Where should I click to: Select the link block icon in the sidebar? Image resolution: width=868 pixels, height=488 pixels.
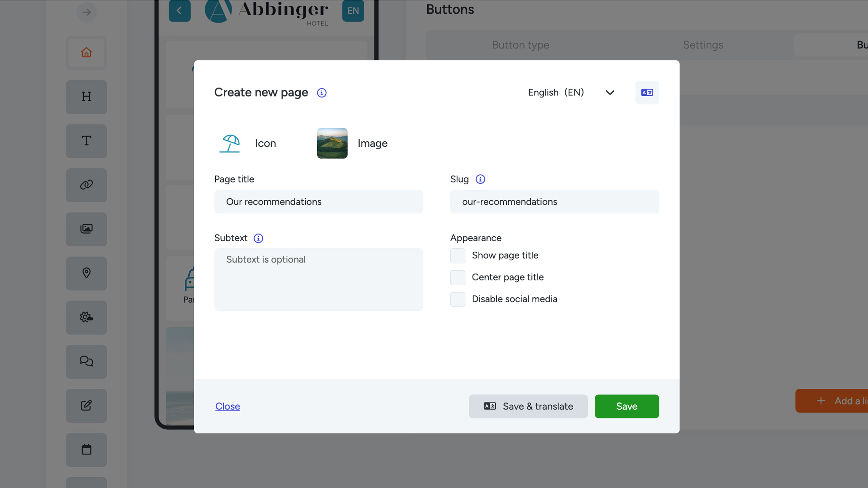click(x=86, y=185)
